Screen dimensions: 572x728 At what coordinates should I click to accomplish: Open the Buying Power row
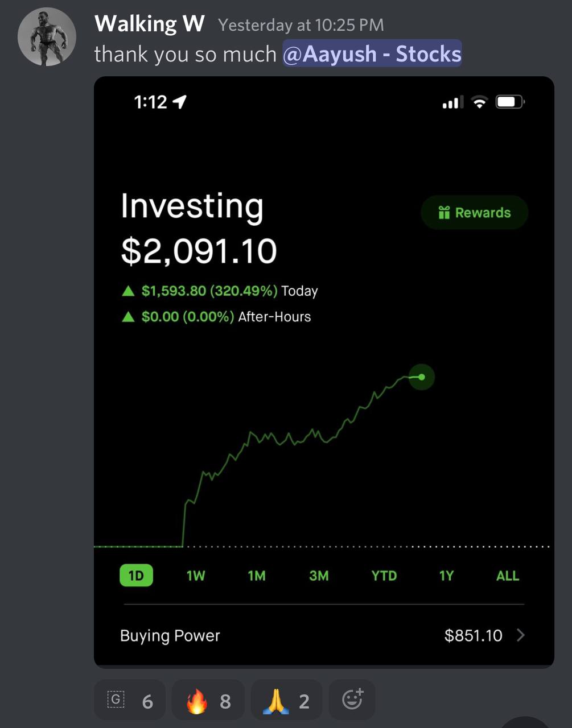click(x=323, y=635)
